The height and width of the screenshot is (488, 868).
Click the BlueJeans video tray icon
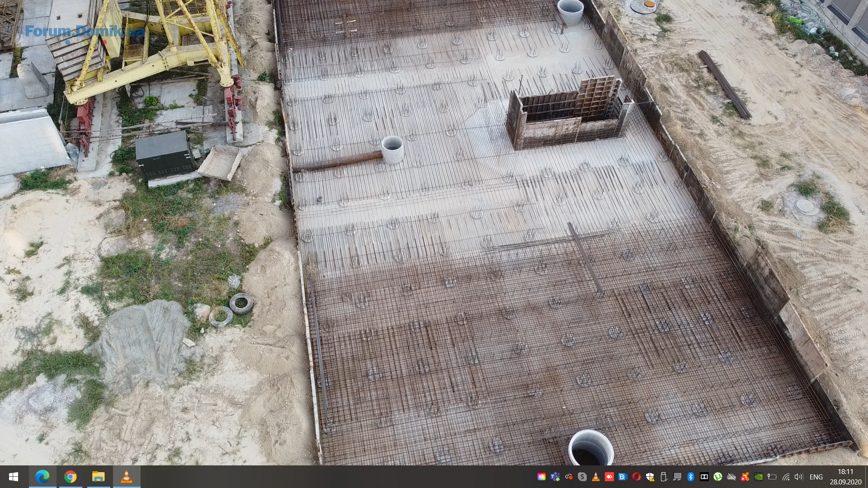coord(623,477)
